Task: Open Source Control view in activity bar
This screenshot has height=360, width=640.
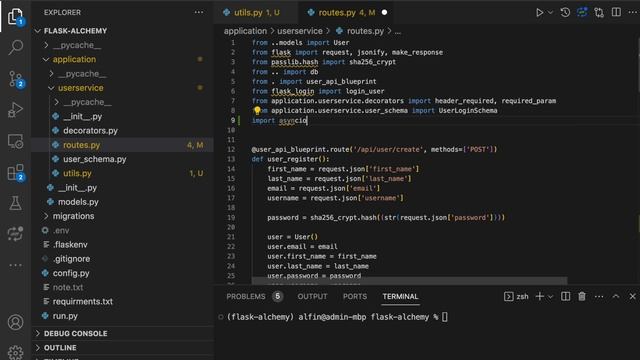Action: click(x=15, y=79)
